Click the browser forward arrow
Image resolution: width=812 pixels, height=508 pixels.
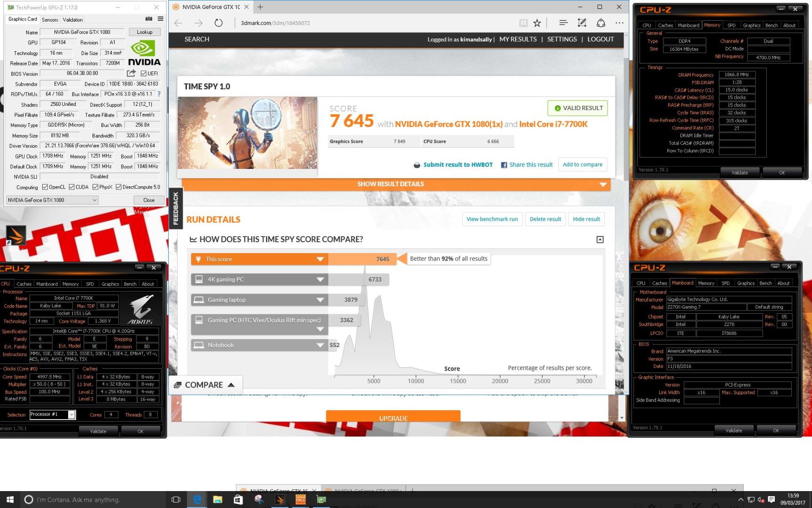[198, 23]
